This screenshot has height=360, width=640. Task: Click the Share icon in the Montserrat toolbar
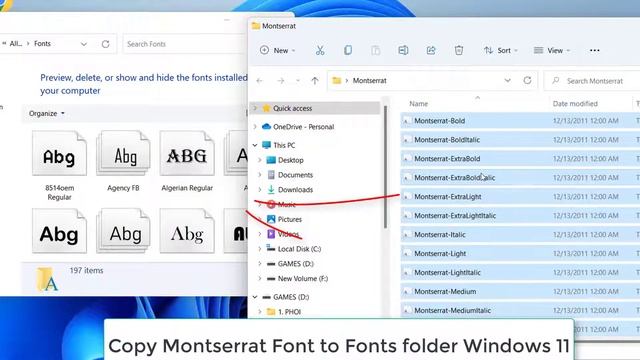431,50
